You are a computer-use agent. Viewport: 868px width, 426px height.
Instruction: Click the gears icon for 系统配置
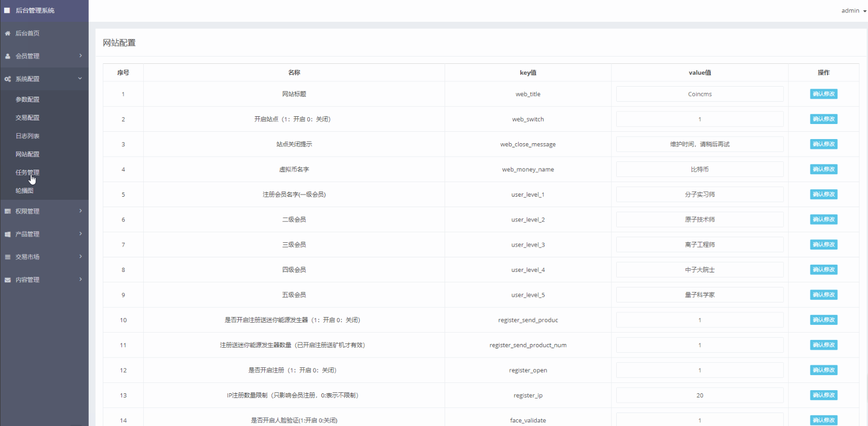[x=7, y=79]
